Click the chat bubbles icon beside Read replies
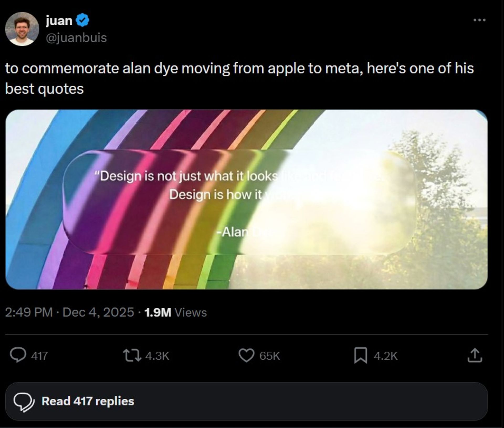This screenshot has width=504, height=428. [24, 401]
